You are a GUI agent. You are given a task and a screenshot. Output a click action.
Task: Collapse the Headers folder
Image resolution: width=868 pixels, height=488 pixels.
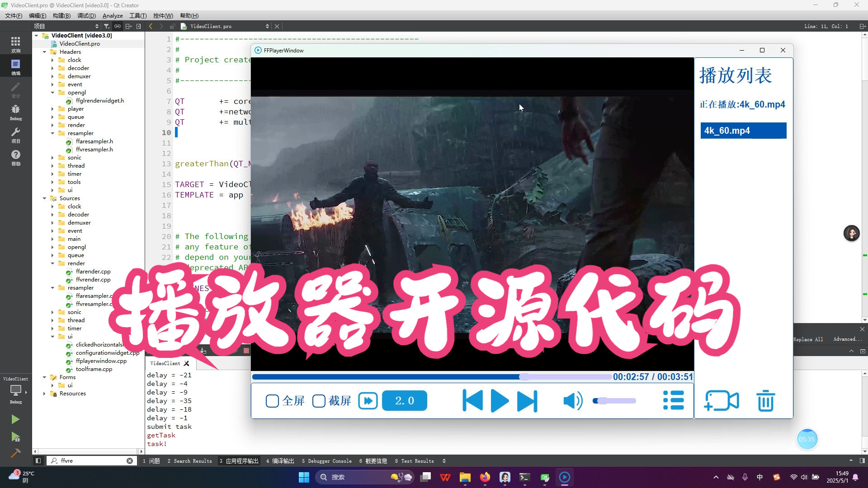coord(44,52)
